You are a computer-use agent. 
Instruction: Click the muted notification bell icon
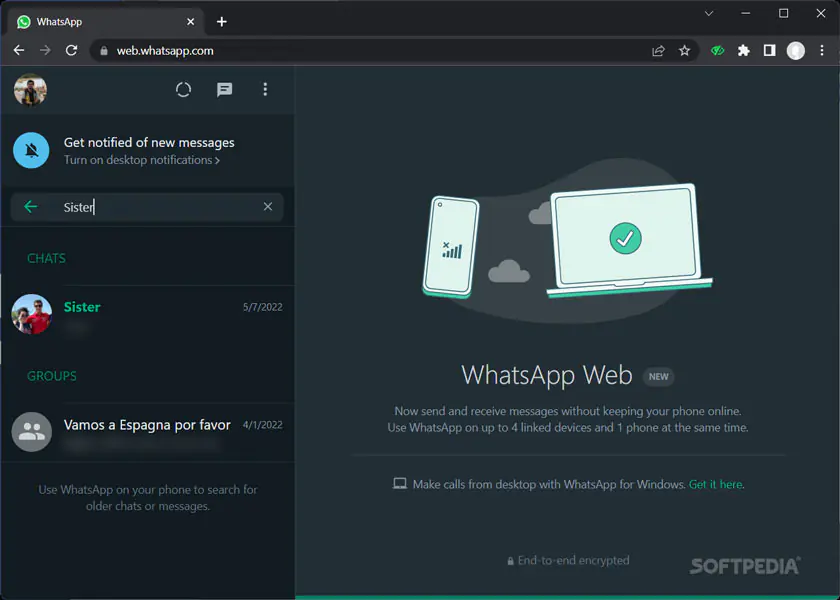click(31, 150)
